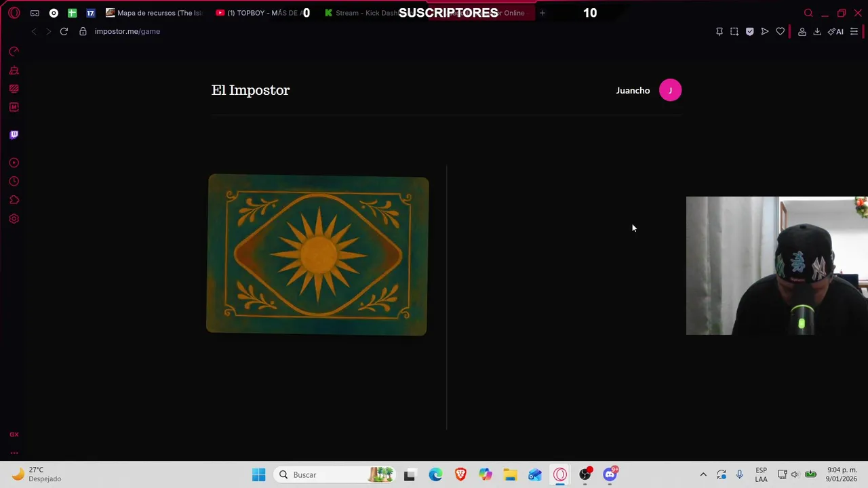Go forward with the forward arrow
Image resolution: width=868 pixels, height=488 pixels.
pyautogui.click(x=48, y=31)
